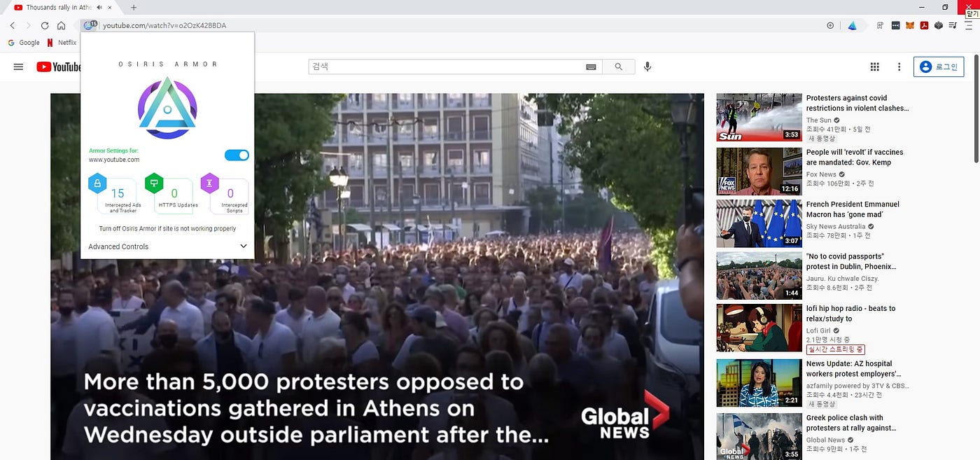Click the Osiris Armor shield icon in address bar
The height and width of the screenshot is (460, 980).
pyautogui.click(x=90, y=25)
